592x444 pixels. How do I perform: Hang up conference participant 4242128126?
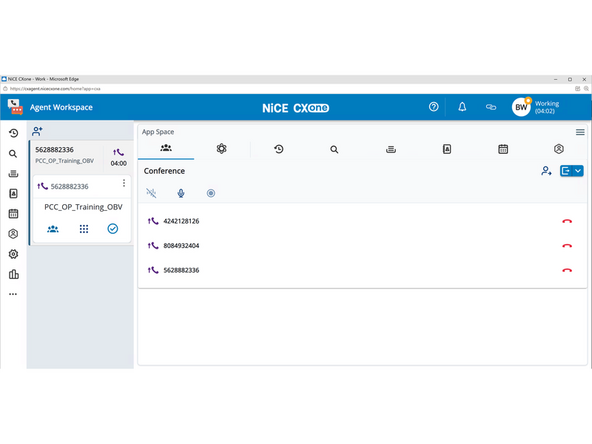click(567, 221)
